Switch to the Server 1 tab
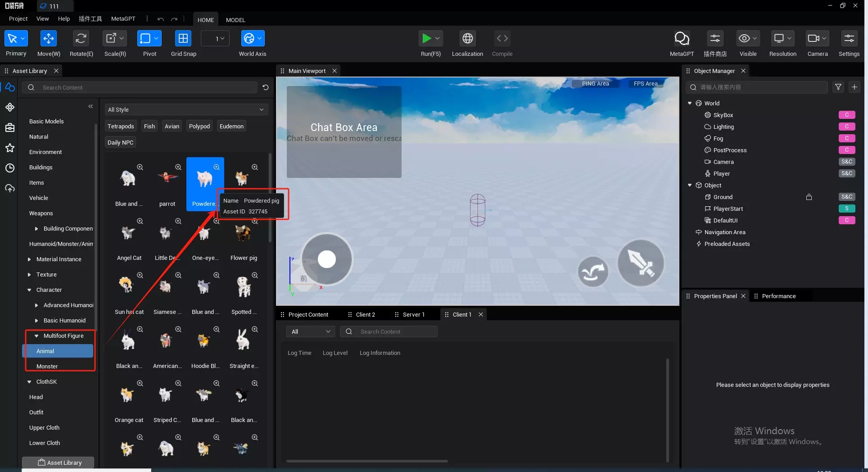The image size is (868, 472). (413, 315)
